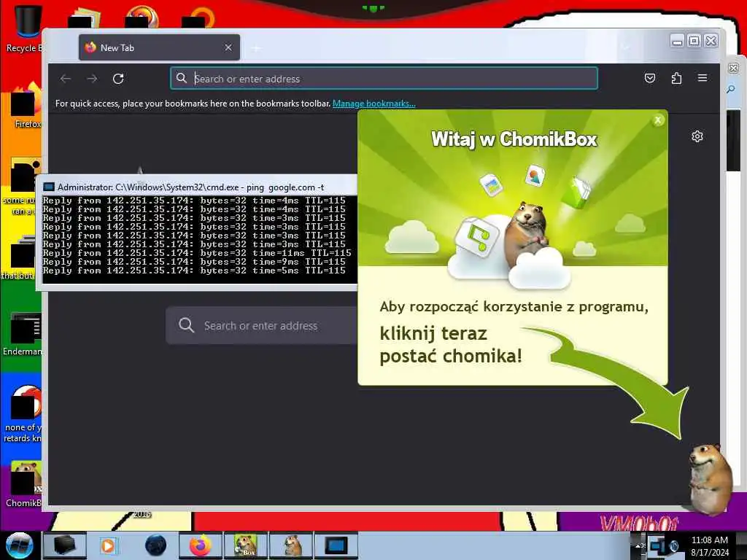Switch to the cmd window taskbar icon
Viewport: 747px width, 560px height.
point(336,545)
